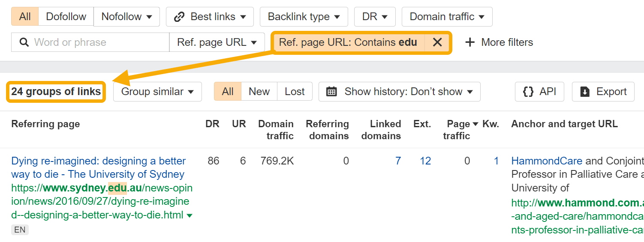This screenshot has height=242, width=644.
Task: Click the plus icon for More filters
Action: pos(470,42)
